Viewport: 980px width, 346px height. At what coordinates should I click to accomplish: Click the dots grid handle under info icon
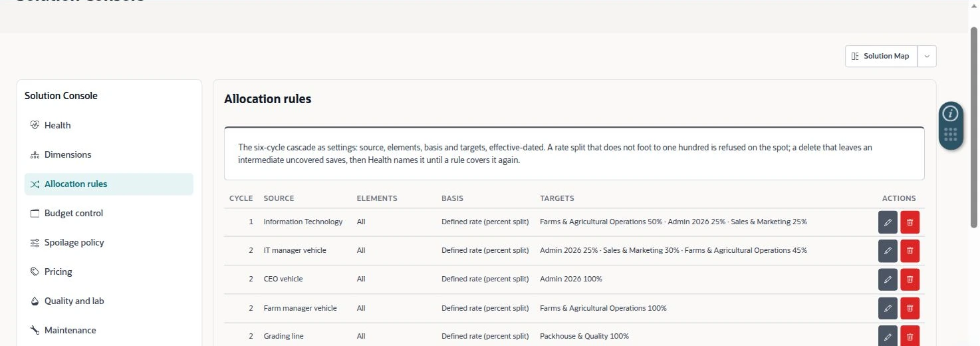point(951,134)
